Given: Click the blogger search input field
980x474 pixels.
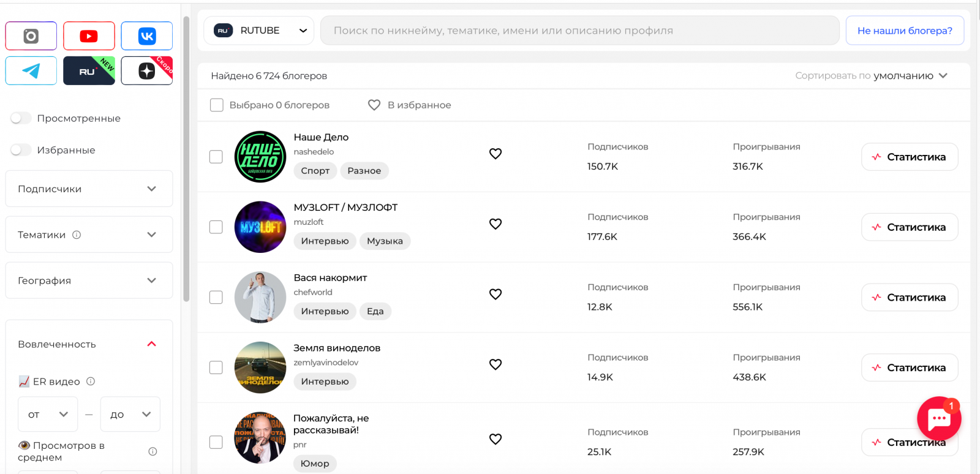Looking at the screenshot, I should pyautogui.click(x=579, y=31).
